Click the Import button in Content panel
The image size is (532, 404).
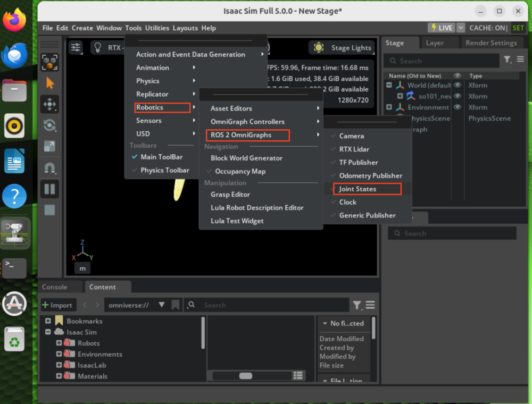58,305
